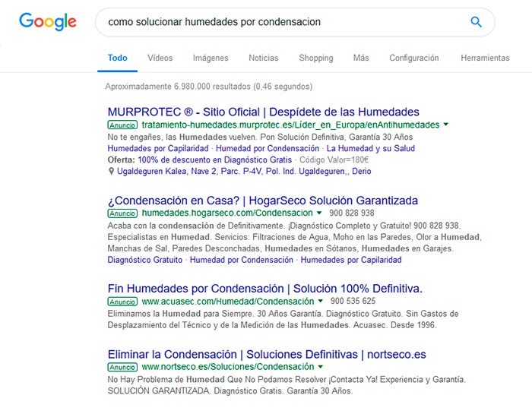Image resolution: width=532 pixels, height=414 pixels.
Task: Click the www.nortseco.es/Soluciones/Condensación URL
Action: coord(228,367)
